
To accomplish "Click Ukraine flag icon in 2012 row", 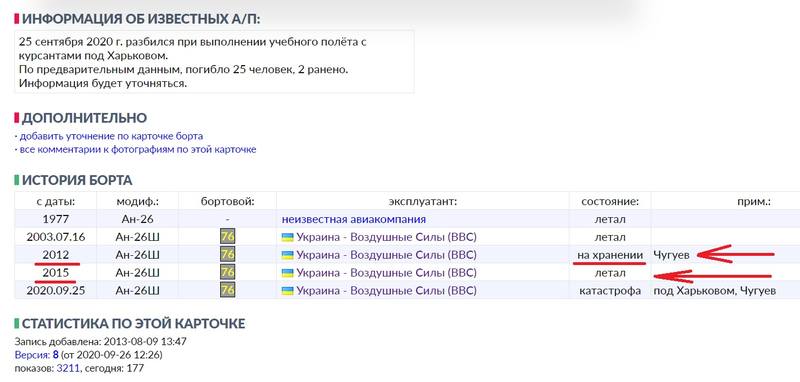I will pyautogui.click(x=288, y=256).
